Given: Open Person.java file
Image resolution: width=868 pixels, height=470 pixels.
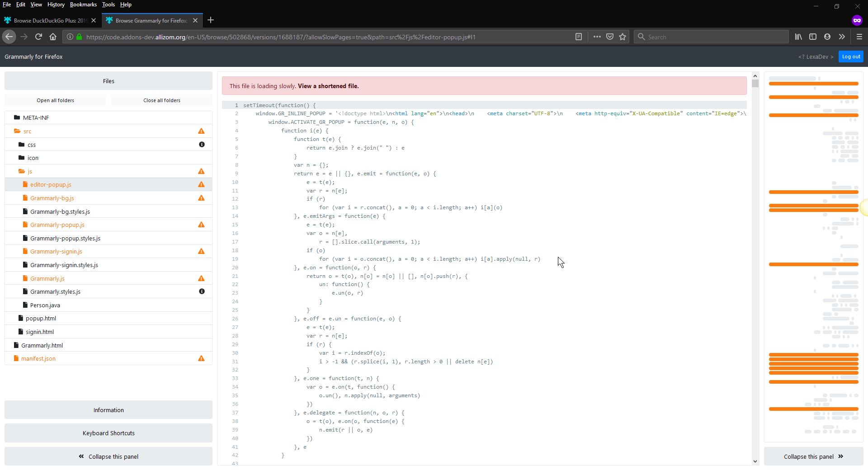Looking at the screenshot, I should [x=108, y=305].
